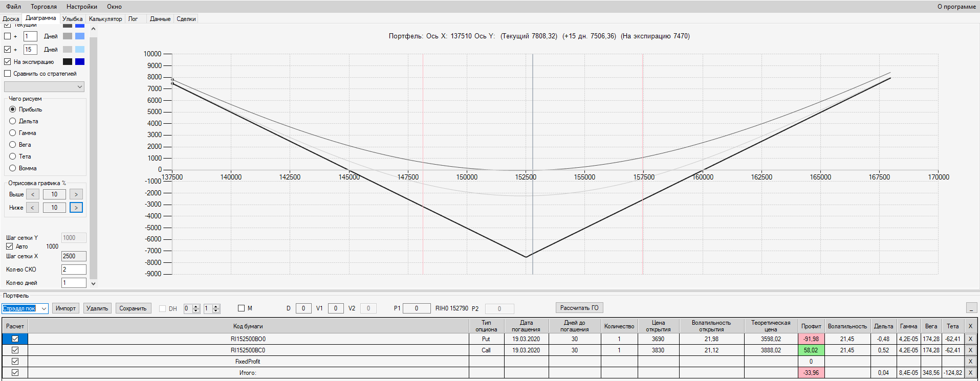The image size is (980, 381).
Task: Select the Вомма radio button
Action: 13,168
